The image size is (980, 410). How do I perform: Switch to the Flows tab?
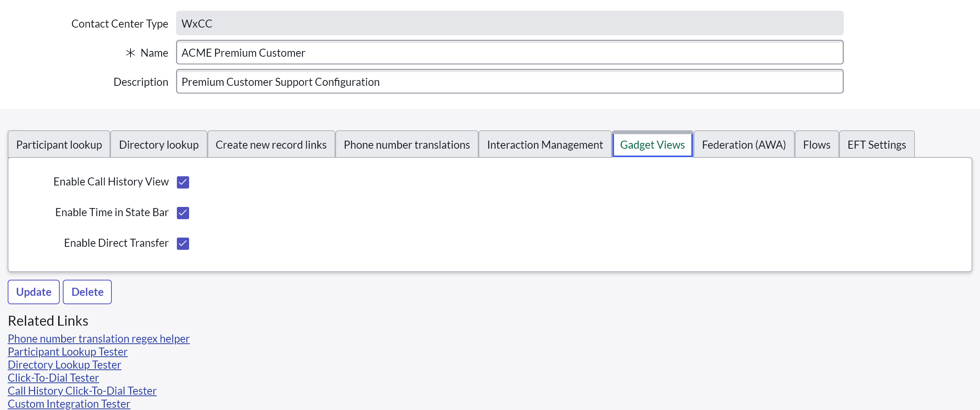817,144
